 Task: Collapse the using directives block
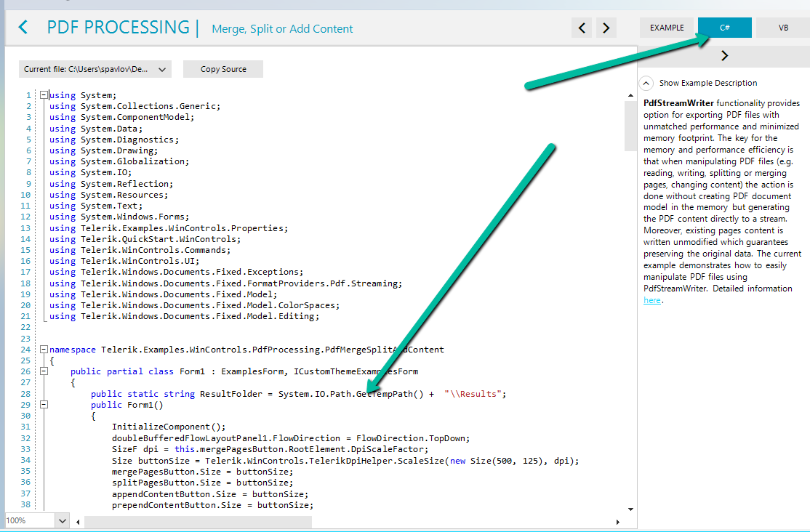click(44, 95)
